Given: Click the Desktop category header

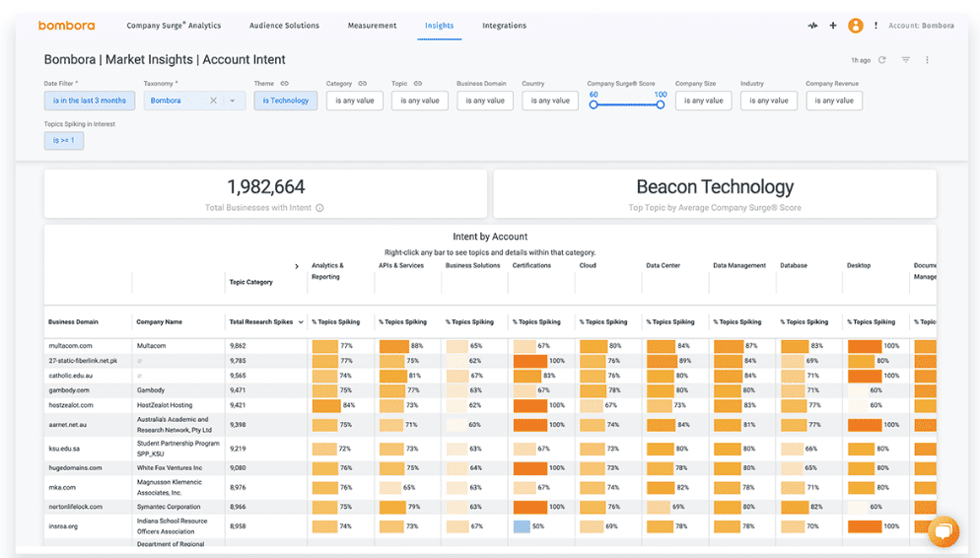Looking at the screenshot, I should (859, 265).
